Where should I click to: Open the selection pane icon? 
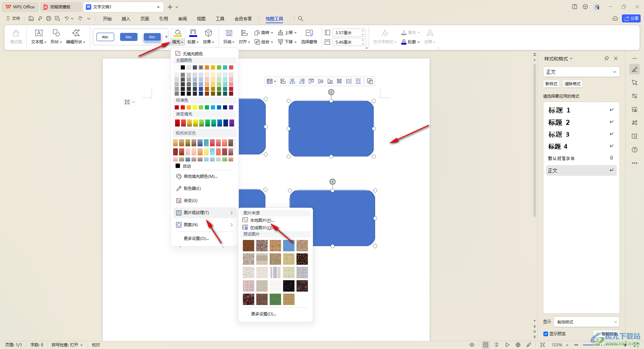pyautogui.click(x=309, y=33)
